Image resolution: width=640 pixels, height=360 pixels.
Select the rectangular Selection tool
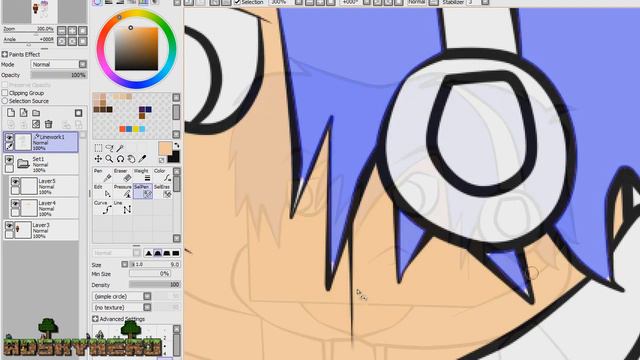pos(98,148)
